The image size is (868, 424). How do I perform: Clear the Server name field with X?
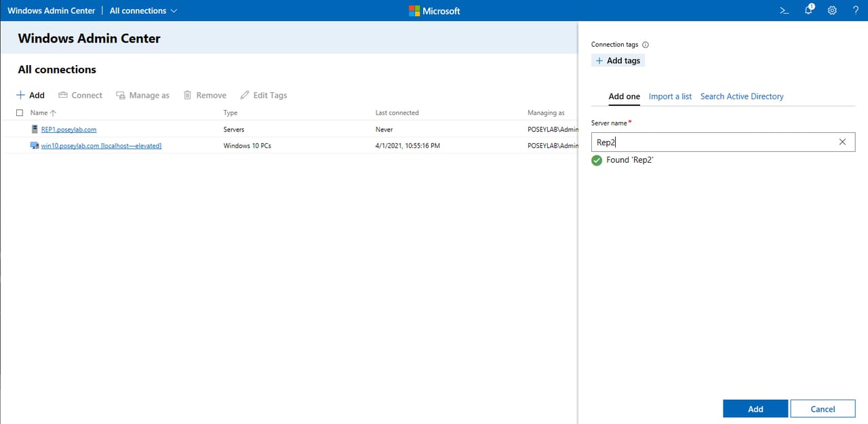[x=842, y=142]
